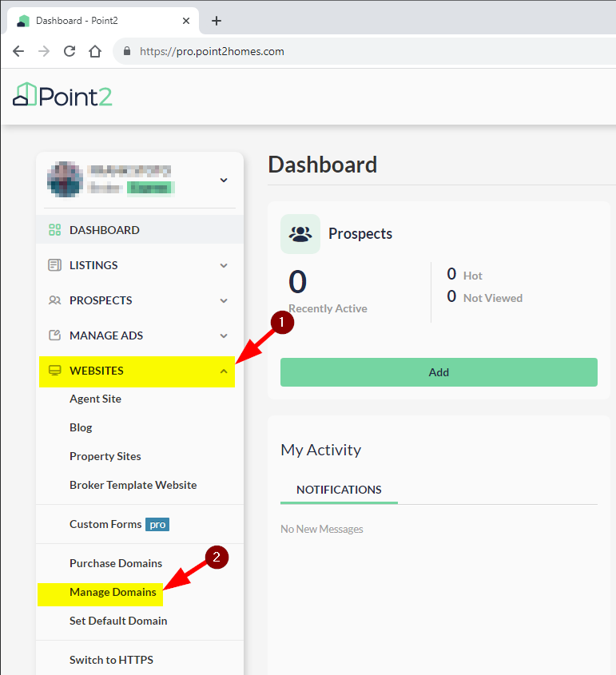Click the user profile avatar
The image size is (616, 675).
click(x=65, y=180)
